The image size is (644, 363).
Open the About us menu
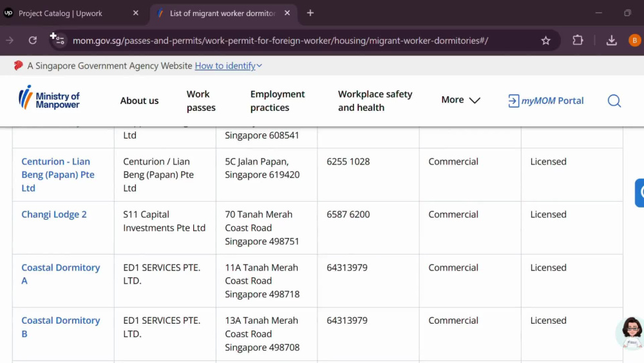[139, 101]
